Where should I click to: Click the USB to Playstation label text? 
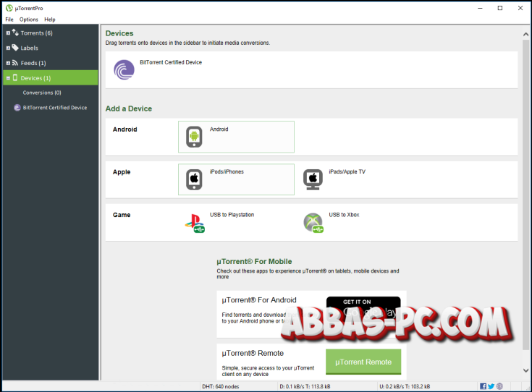click(x=232, y=215)
